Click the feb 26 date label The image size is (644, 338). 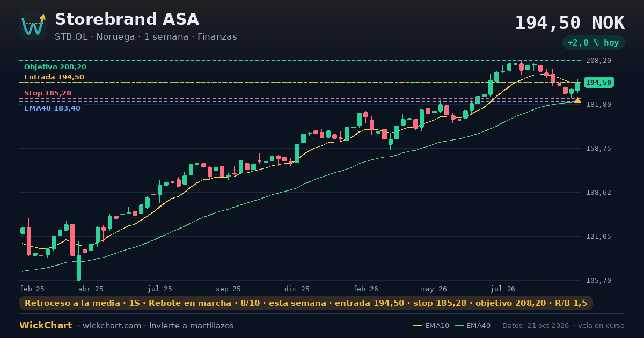point(366,289)
